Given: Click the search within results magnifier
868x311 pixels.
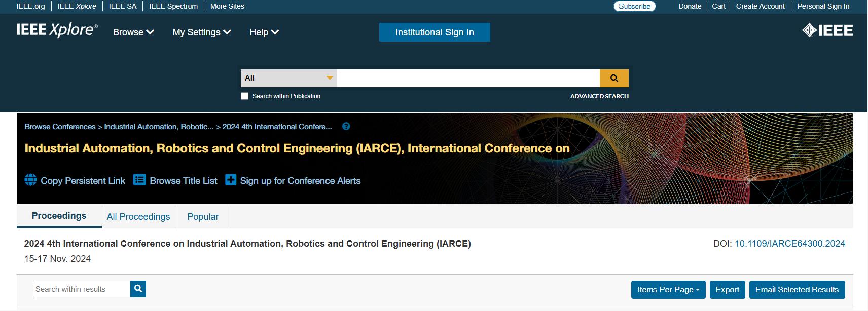Looking at the screenshot, I should pyautogui.click(x=138, y=289).
